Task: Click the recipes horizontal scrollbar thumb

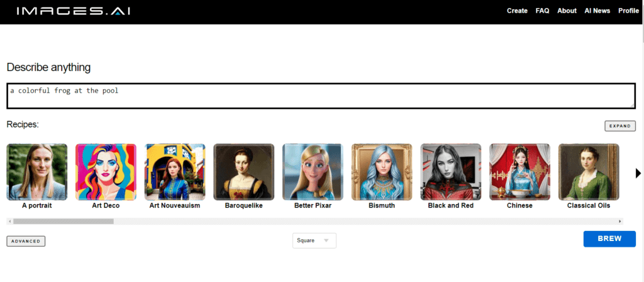Action: tap(64, 221)
